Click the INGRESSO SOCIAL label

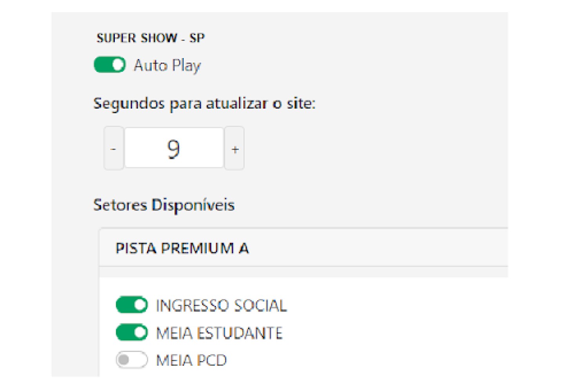click(221, 306)
